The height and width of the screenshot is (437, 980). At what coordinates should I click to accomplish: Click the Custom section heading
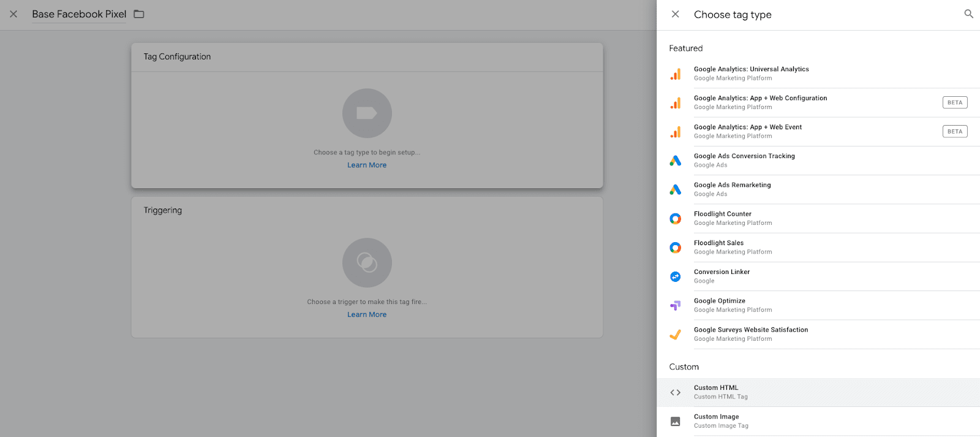tap(684, 367)
